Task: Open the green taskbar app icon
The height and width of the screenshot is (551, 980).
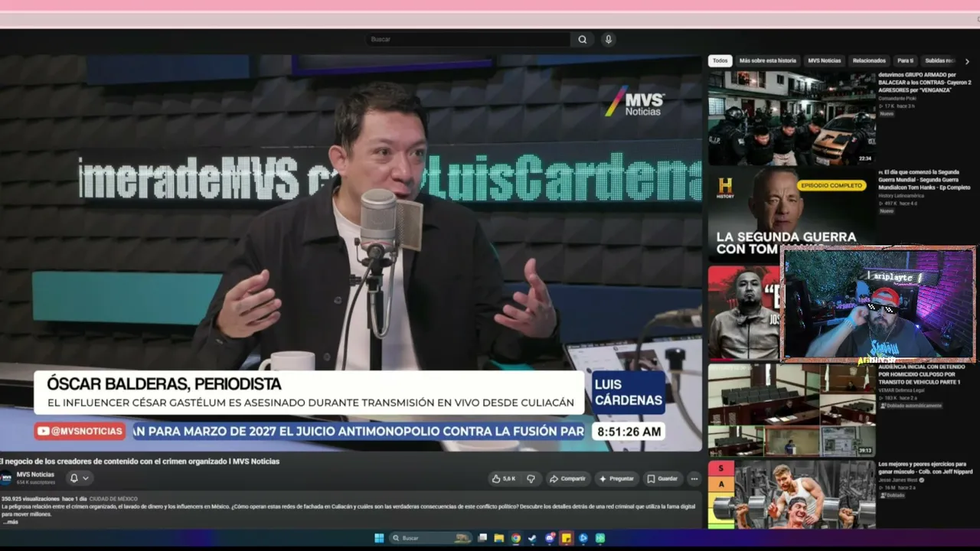Action: point(600,538)
